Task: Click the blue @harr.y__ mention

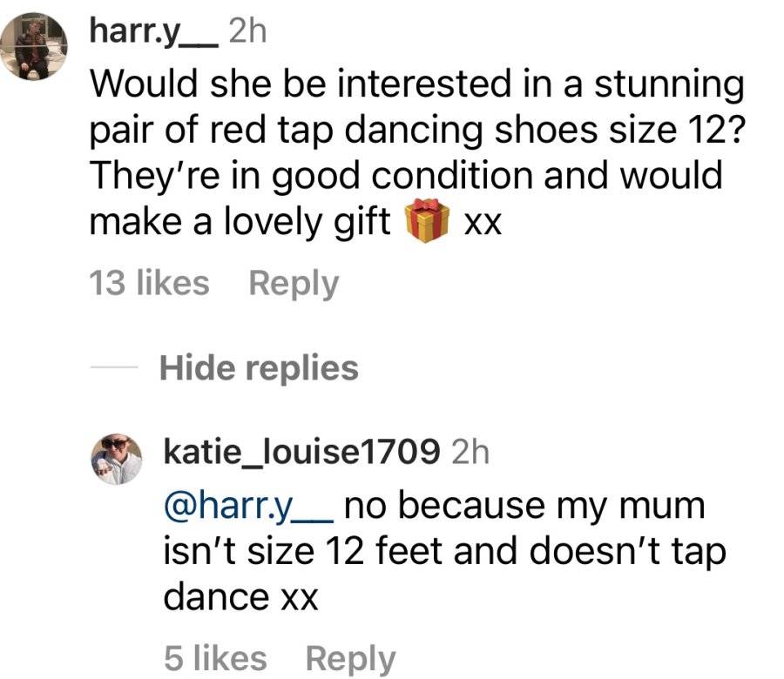Action: 248,506
